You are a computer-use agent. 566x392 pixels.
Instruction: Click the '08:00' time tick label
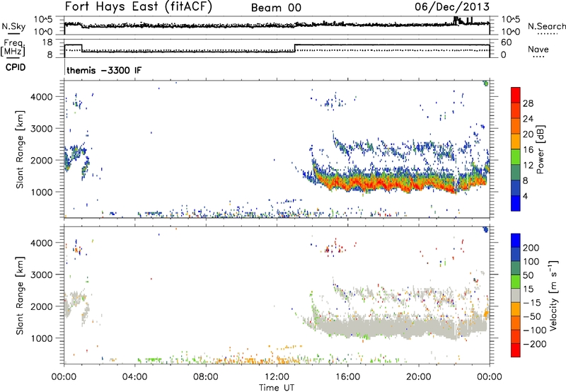[x=205, y=377]
